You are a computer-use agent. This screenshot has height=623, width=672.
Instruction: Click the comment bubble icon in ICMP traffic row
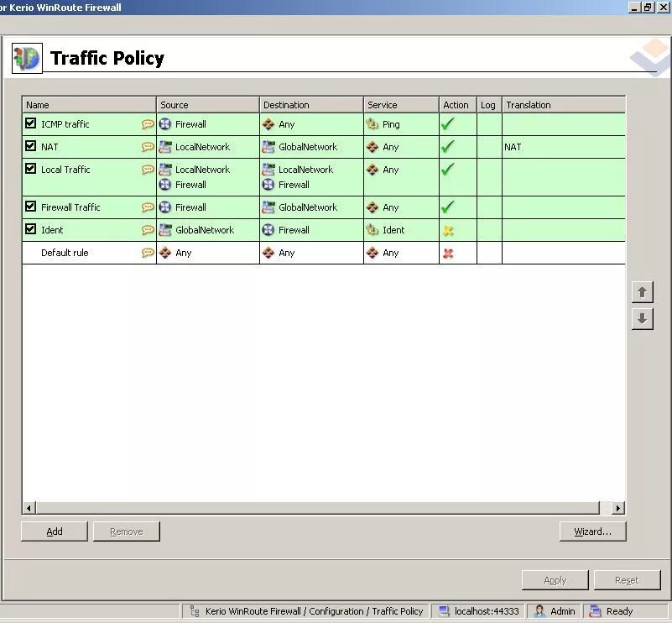(148, 124)
